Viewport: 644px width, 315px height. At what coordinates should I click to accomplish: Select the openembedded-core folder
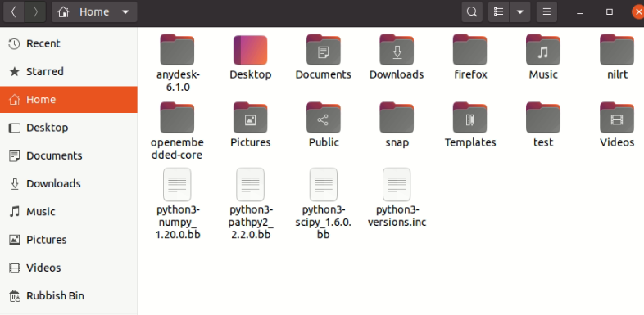coord(177,130)
